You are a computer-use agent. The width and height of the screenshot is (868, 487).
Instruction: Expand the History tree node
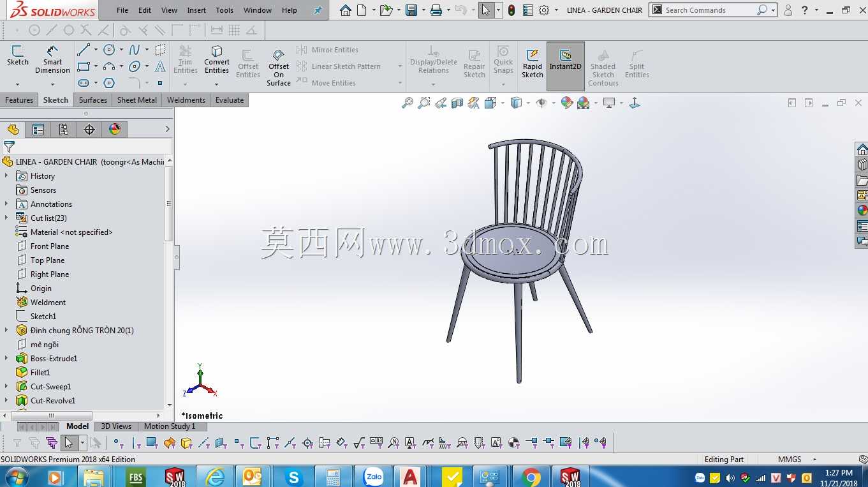pos(6,176)
